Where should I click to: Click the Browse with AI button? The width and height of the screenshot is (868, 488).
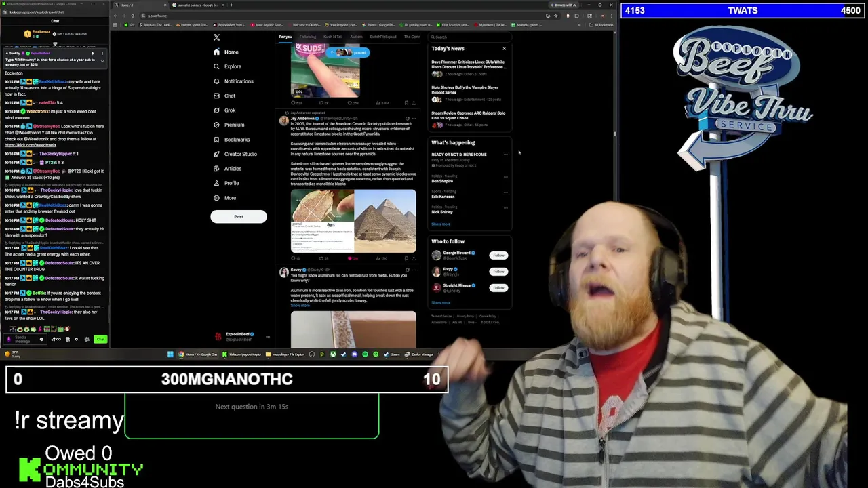pyautogui.click(x=565, y=5)
